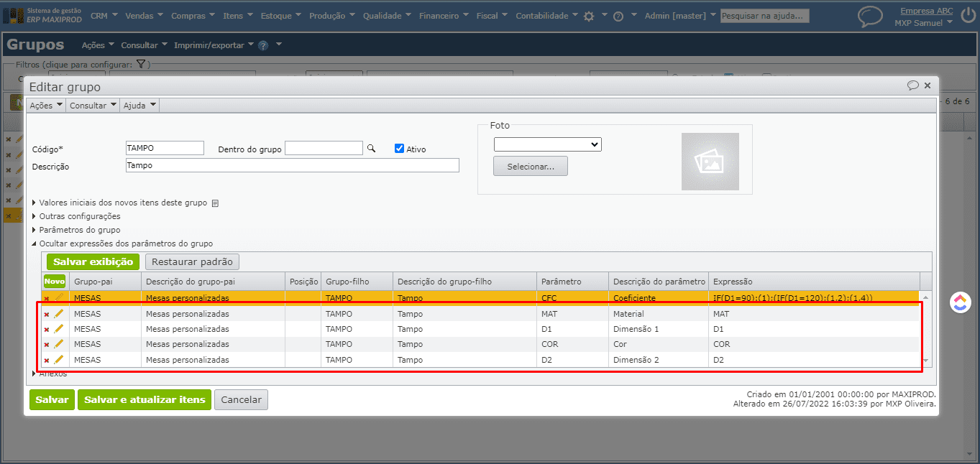Click the Salvar button
Screen dimensions: 980x464
pyautogui.click(x=52, y=400)
